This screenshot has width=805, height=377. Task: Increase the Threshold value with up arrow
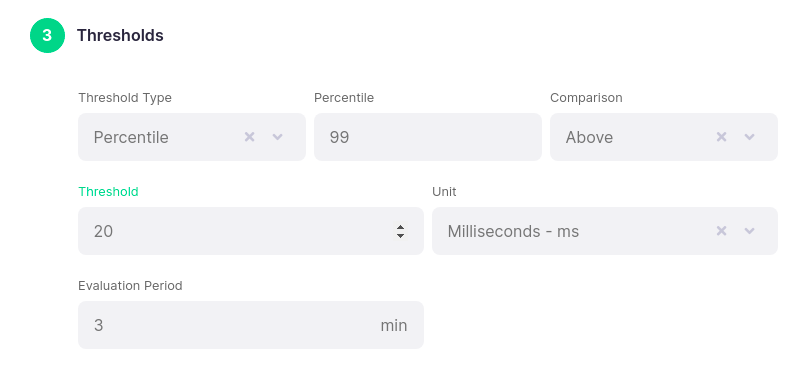[400, 227]
